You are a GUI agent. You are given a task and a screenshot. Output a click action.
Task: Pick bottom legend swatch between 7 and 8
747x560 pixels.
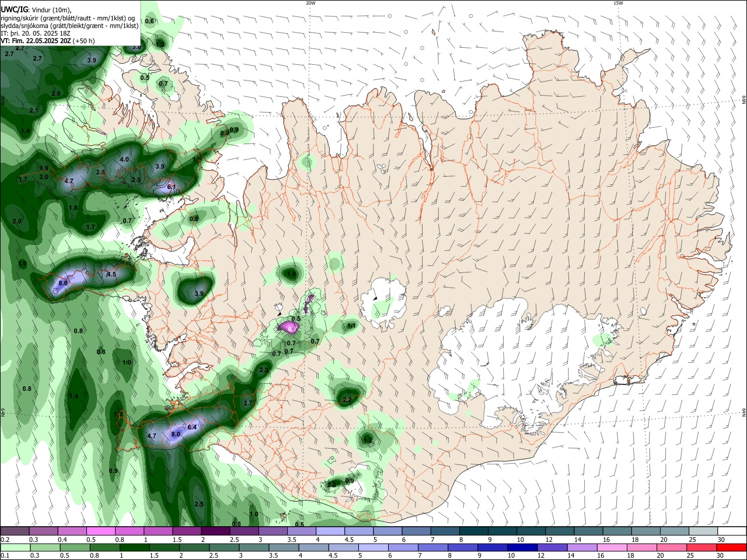tap(432, 547)
